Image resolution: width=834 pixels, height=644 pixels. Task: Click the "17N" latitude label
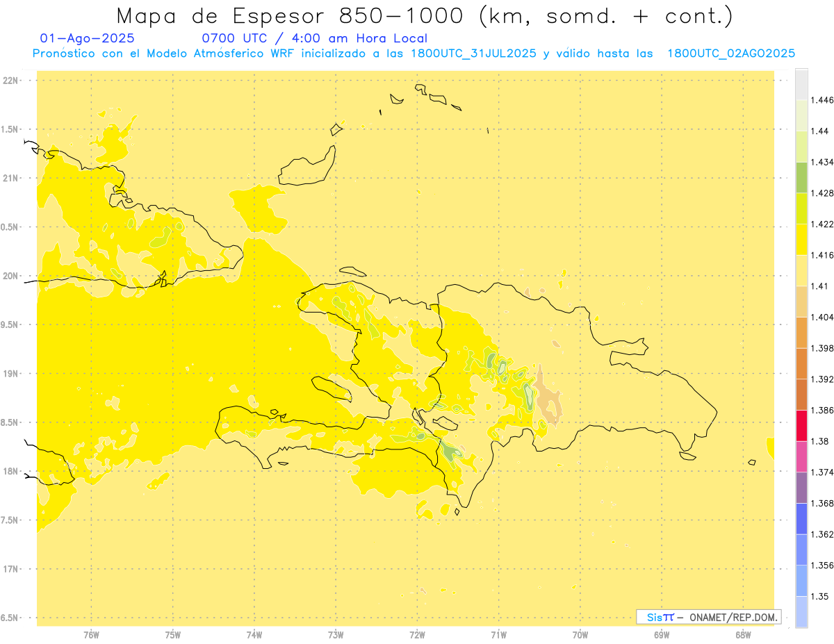pos(12,569)
